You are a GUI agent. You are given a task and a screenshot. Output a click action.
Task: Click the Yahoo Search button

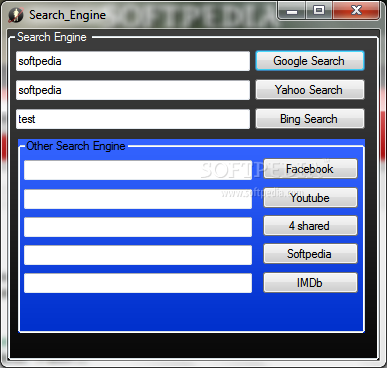pos(310,90)
